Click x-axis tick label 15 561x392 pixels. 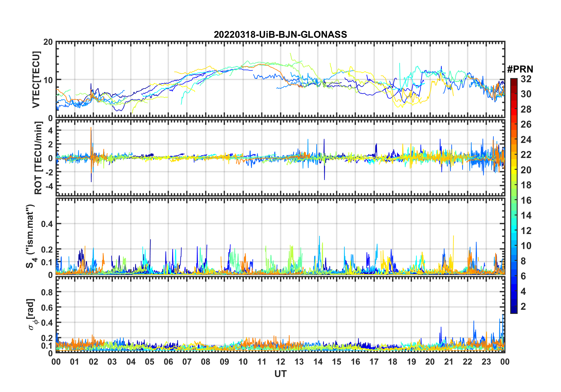[x=337, y=362]
